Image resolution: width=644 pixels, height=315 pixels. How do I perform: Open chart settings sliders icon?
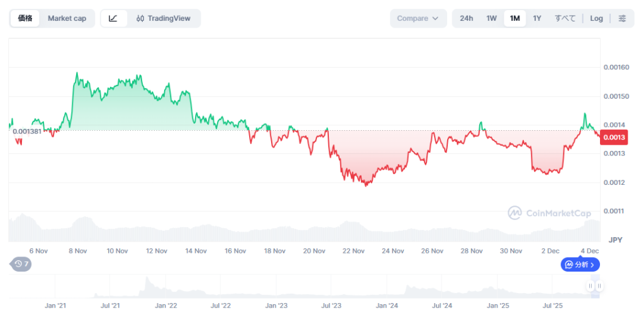pyautogui.click(x=622, y=18)
